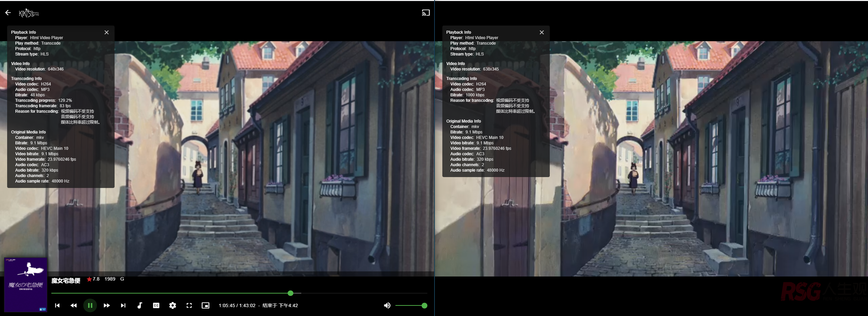Click 'Bitrate: 48 kbps' in left panel
Viewport: 868px width, 316px height.
point(30,95)
